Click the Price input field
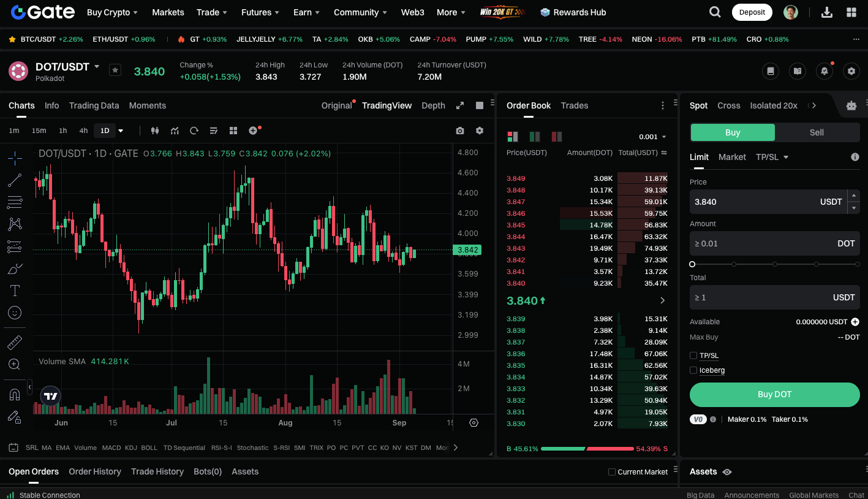The width and height of the screenshot is (868, 499). (x=768, y=202)
